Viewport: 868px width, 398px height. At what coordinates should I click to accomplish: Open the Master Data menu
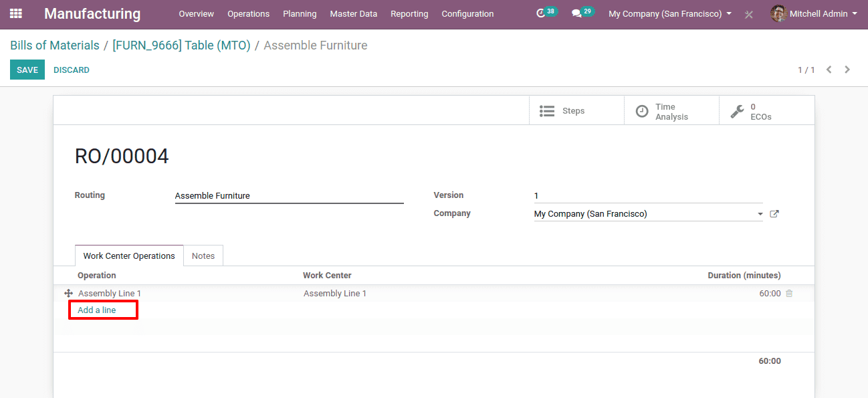click(x=354, y=13)
